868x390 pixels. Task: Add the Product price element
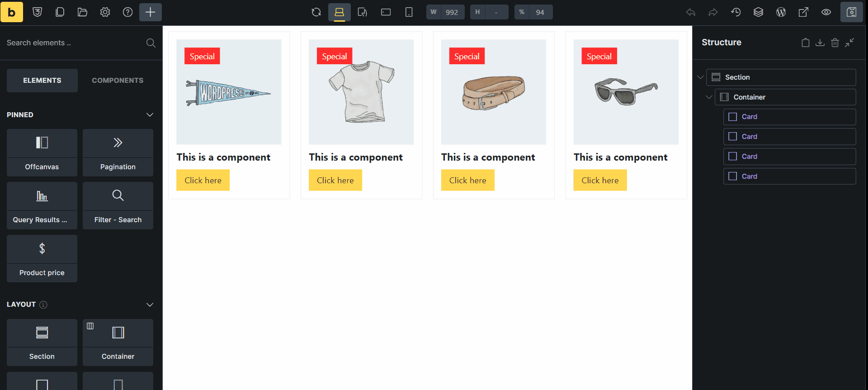click(x=42, y=258)
